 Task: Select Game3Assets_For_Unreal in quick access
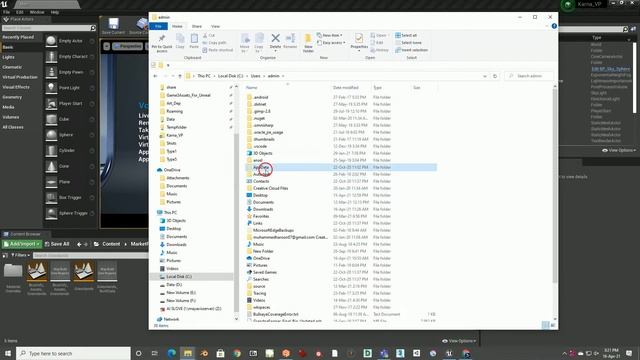tap(188, 95)
